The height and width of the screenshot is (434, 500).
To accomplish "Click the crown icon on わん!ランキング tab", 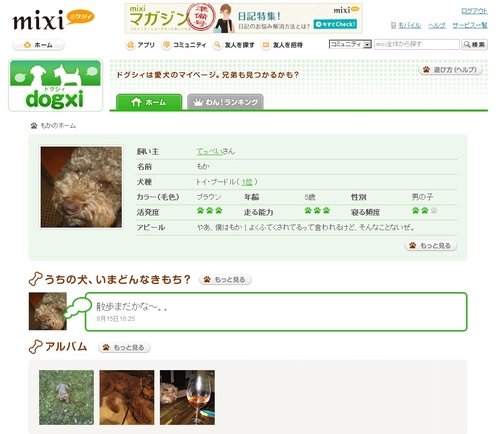I will click(198, 102).
